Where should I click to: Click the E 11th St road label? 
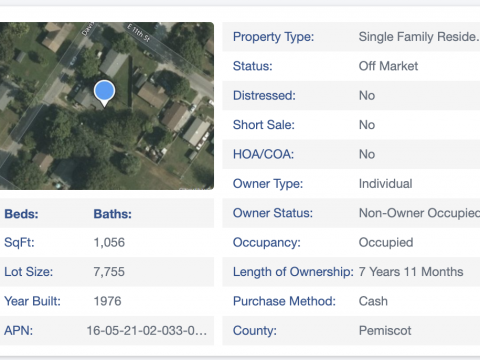(138, 32)
